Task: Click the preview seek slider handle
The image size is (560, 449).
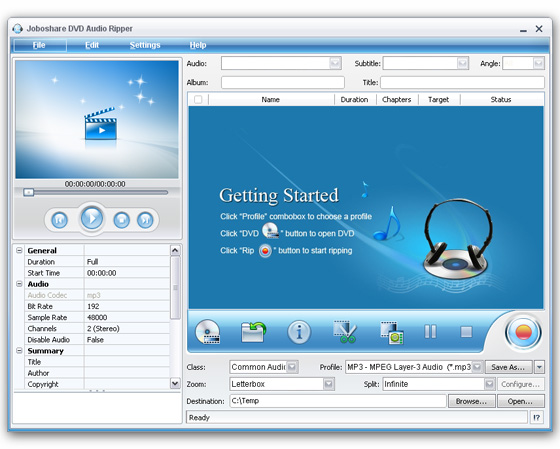Action: point(29,193)
